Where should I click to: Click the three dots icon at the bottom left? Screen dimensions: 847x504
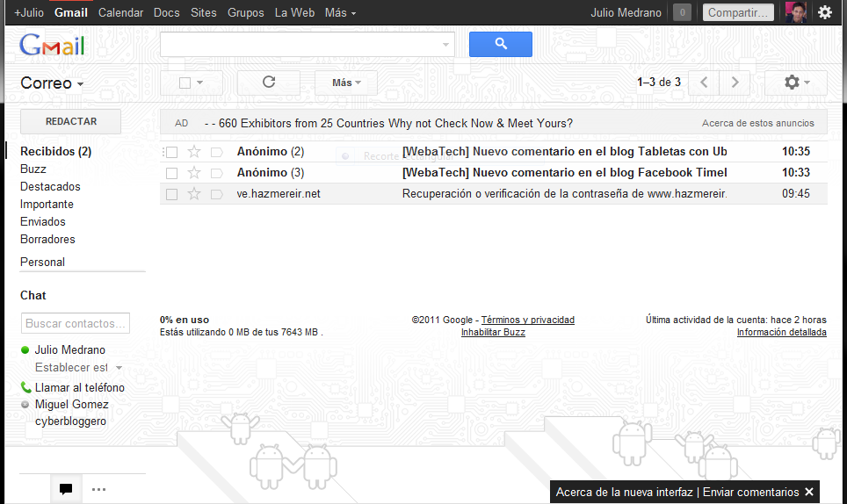click(x=99, y=489)
